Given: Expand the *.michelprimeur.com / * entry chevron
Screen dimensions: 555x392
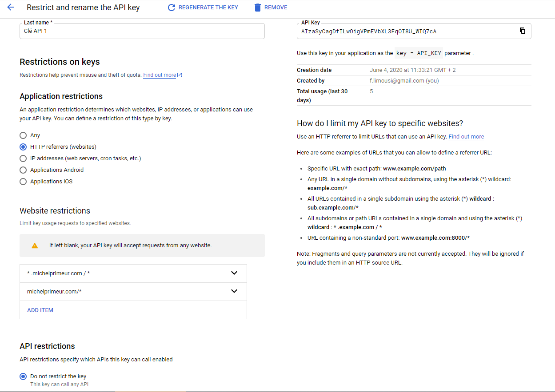Looking at the screenshot, I should [234, 273].
